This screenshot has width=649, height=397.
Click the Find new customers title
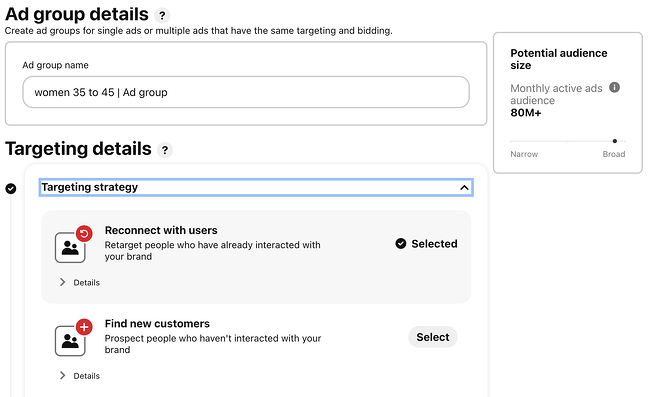pyautogui.click(x=157, y=323)
